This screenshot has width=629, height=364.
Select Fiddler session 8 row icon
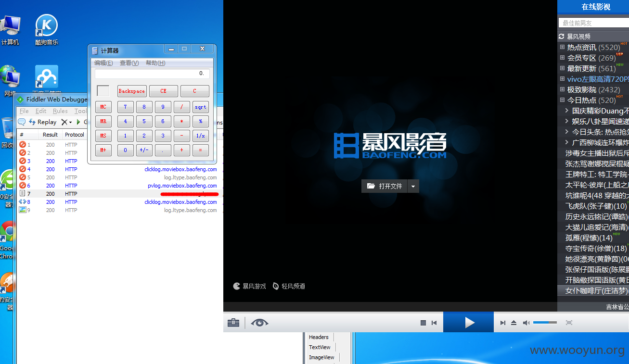tap(22, 202)
